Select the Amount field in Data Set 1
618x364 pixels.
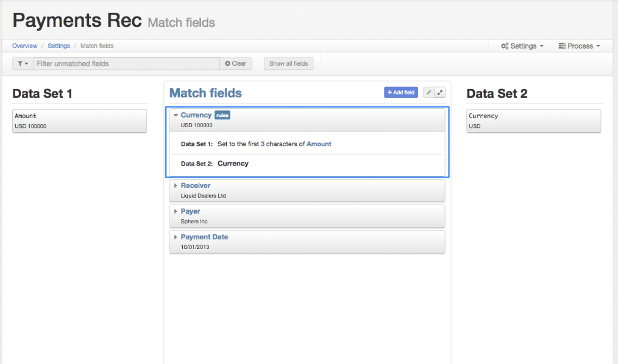(80, 121)
